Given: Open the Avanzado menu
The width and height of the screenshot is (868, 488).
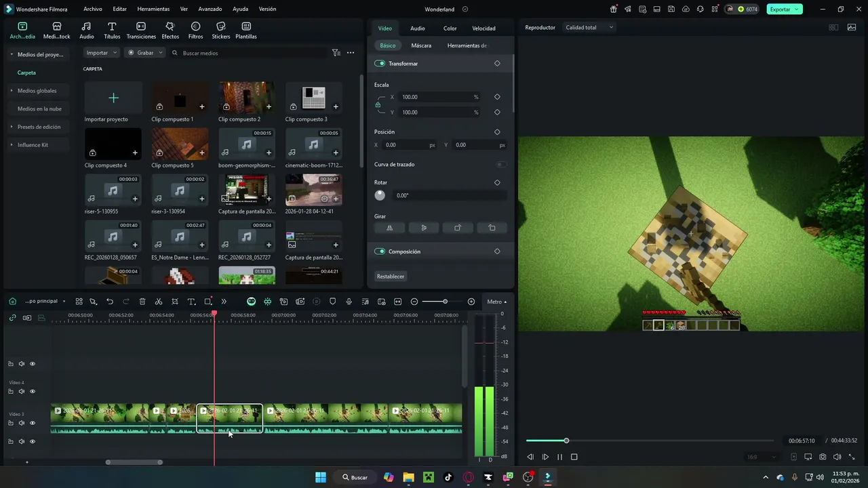Looking at the screenshot, I should pos(210,9).
